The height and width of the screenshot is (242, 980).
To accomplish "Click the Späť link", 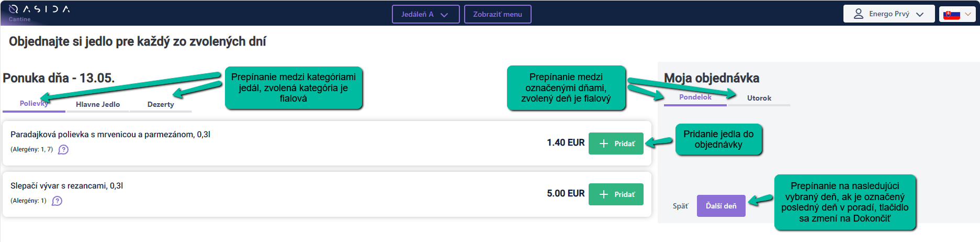I will point(680,206).
